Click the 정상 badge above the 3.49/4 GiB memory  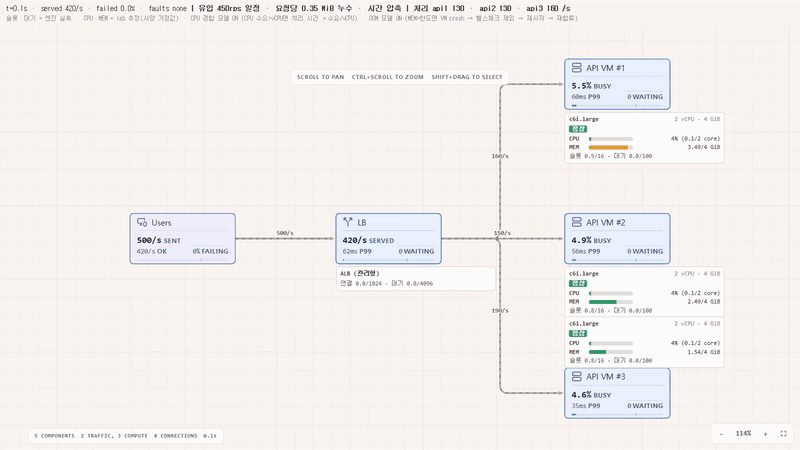[x=578, y=129]
